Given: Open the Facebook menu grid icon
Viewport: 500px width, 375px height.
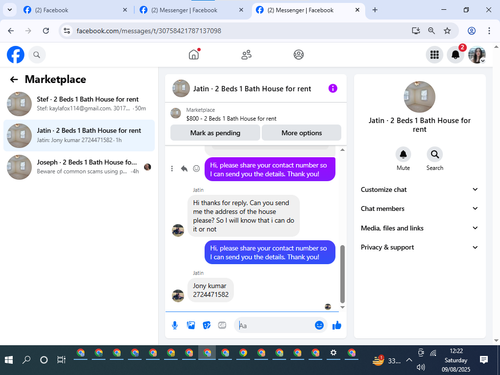Looking at the screenshot, I should (x=434, y=55).
